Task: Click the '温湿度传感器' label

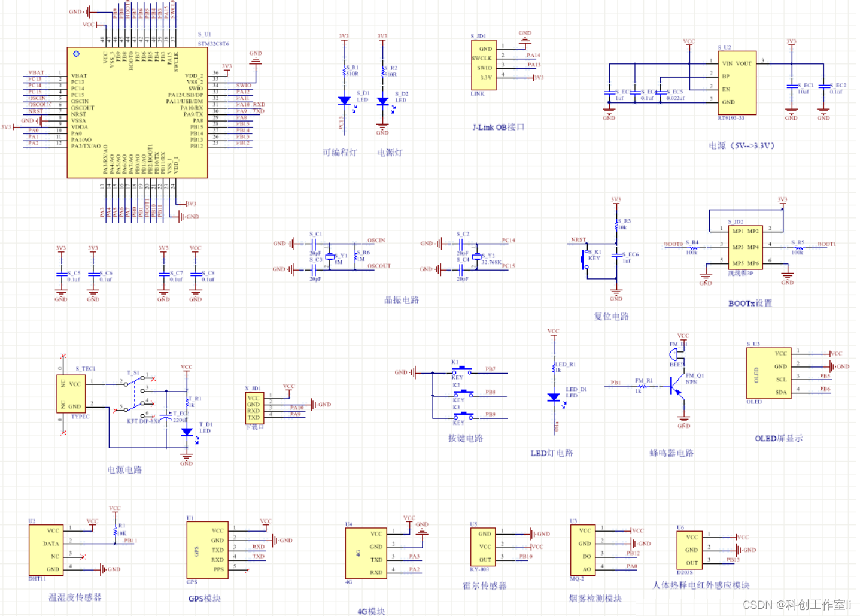Action: pos(75,597)
